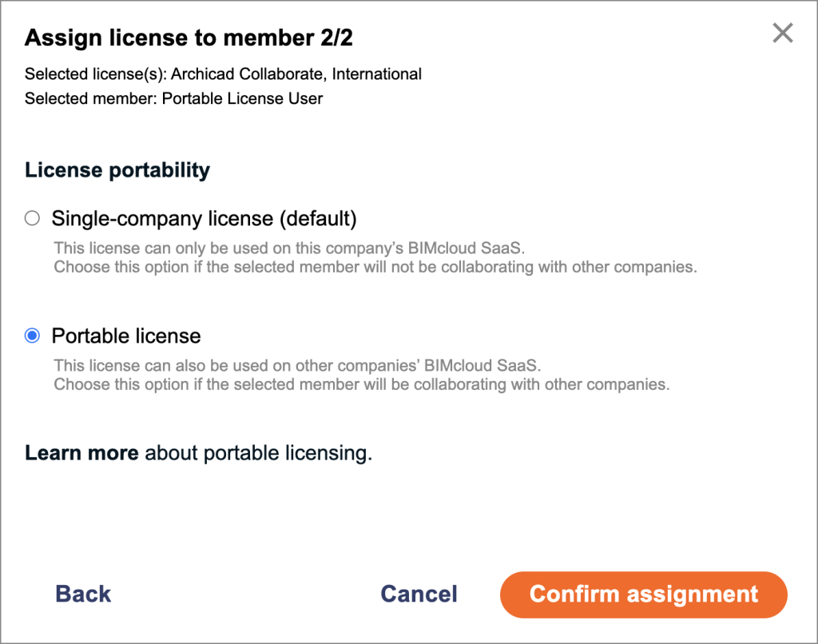Click the Selected member Portable License User line
This screenshot has height=644, width=818.
pos(173,99)
